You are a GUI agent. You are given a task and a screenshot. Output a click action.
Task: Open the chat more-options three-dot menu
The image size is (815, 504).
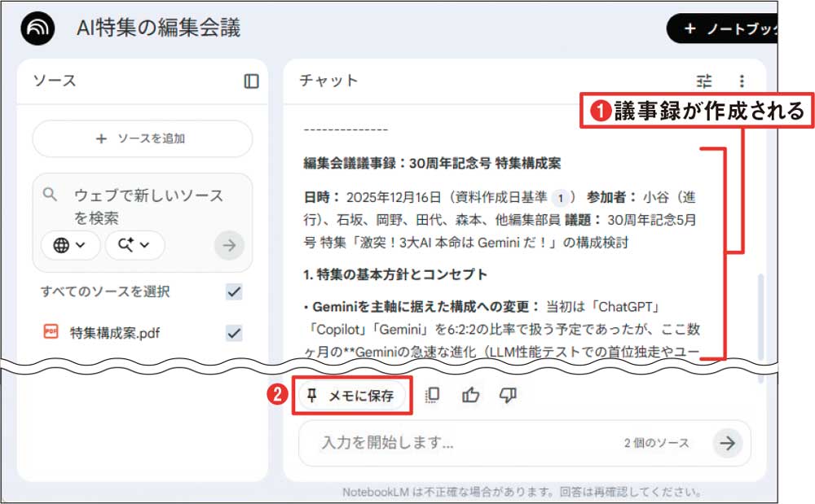(x=742, y=81)
